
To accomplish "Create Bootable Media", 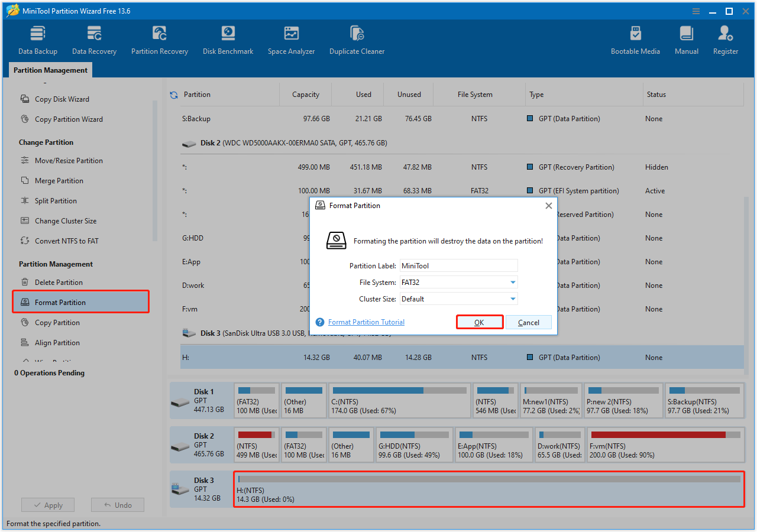I will [635, 40].
